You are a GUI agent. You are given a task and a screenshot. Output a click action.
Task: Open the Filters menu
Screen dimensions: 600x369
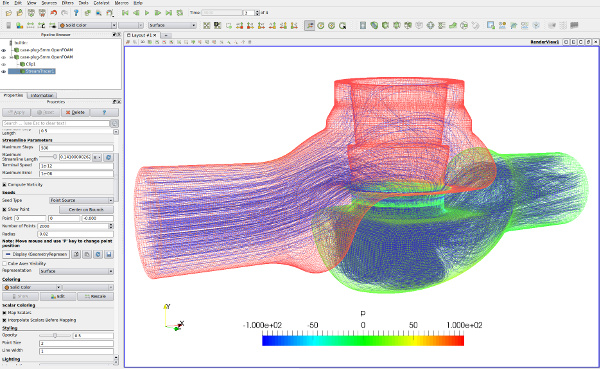(x=68, y=3)
